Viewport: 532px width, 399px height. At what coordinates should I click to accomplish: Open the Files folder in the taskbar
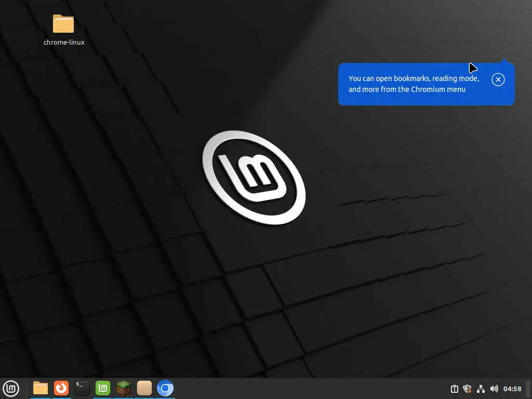[x=41, y=388]
